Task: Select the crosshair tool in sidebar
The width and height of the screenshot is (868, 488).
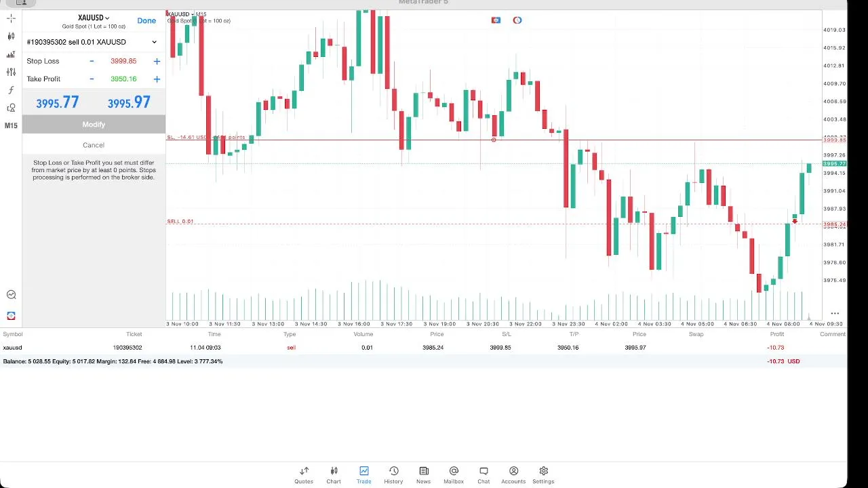Action: click(x=11, y=18)
